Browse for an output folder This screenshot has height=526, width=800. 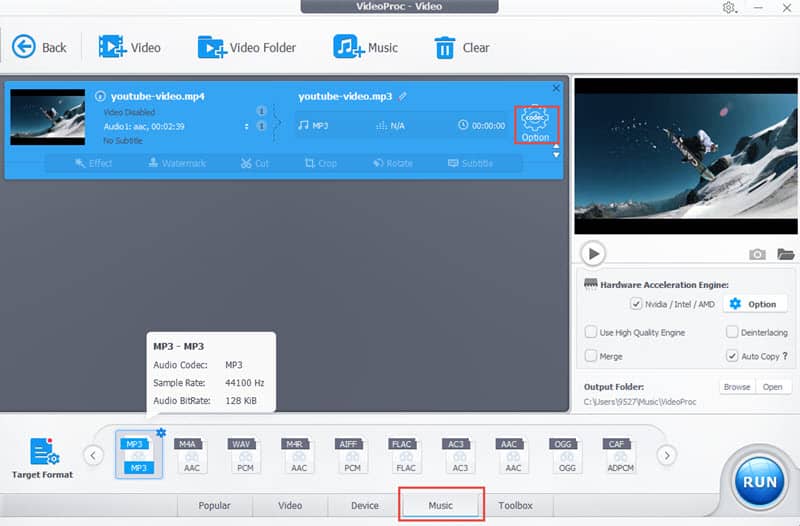click(x=737, y=387)
